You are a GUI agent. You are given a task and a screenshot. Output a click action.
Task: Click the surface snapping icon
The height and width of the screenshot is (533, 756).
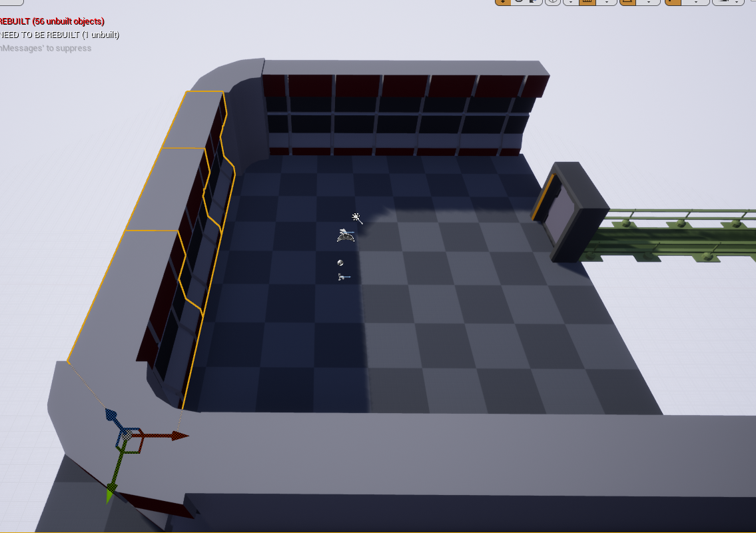click(x=571, y=3)
